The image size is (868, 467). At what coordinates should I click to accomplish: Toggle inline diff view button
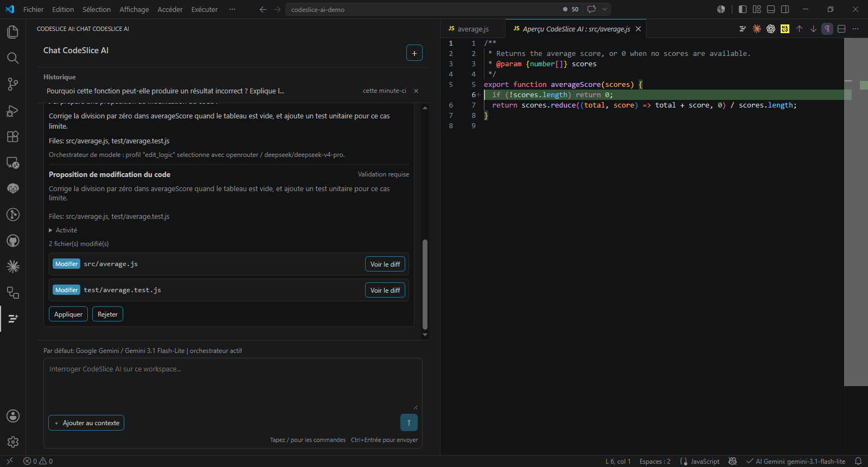[x=841, y=29]
